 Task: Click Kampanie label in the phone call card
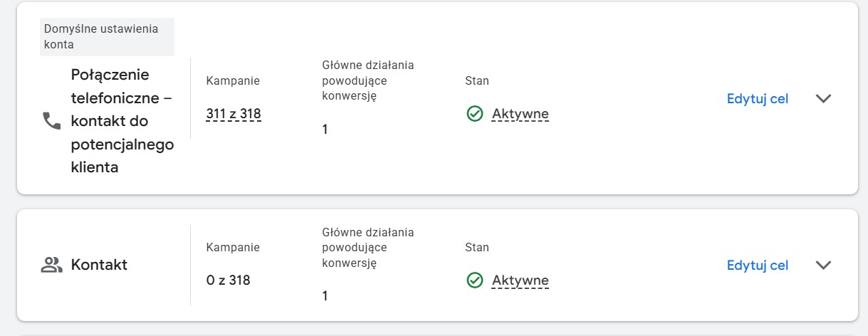(233, 81)
